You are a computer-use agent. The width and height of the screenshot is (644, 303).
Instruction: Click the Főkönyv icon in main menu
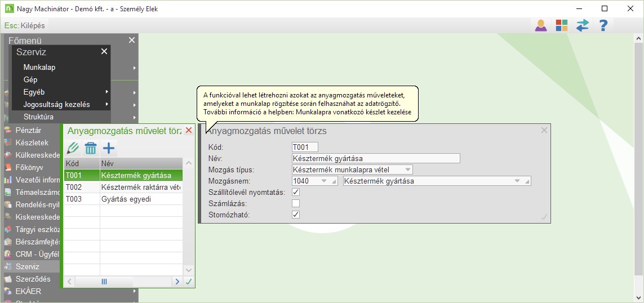point(7,167)
